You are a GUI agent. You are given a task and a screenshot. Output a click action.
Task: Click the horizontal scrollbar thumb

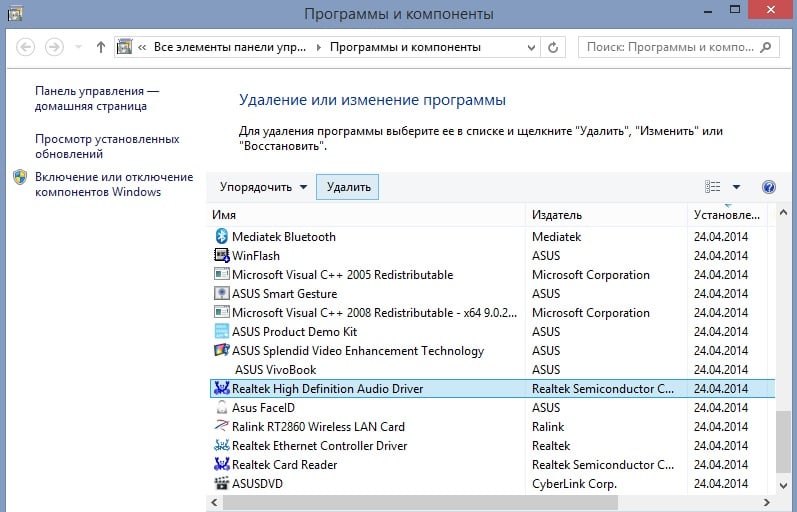point(421,502)
